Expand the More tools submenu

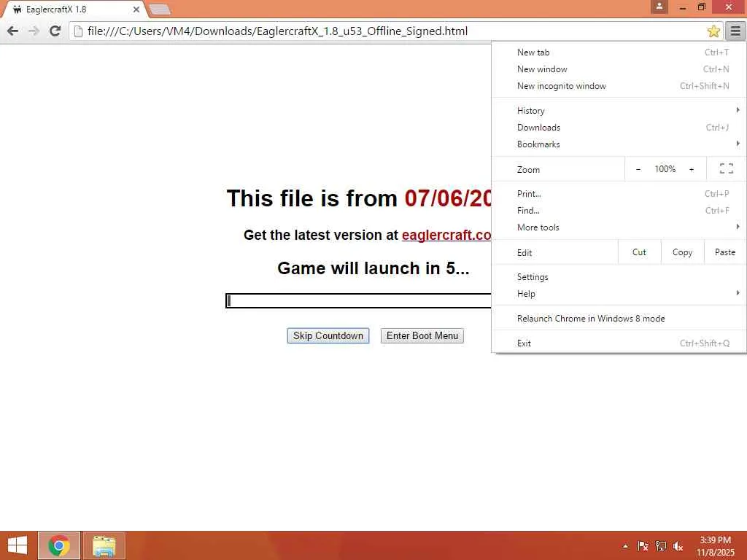[619, 227]
